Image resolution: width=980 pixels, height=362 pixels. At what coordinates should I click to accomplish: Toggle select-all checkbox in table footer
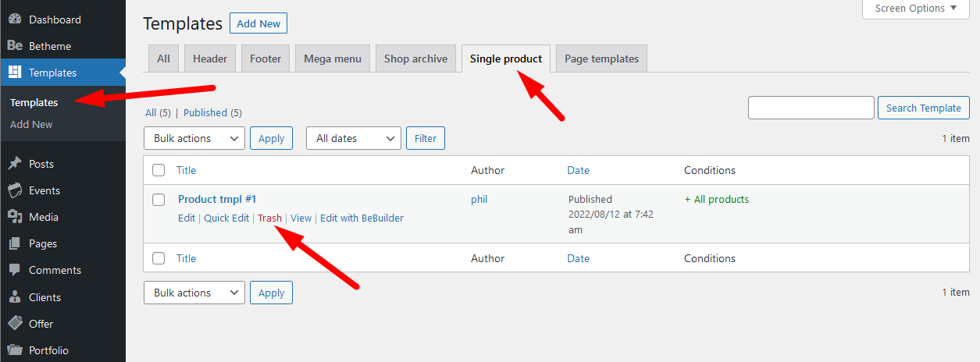click(x=159, y=258)
